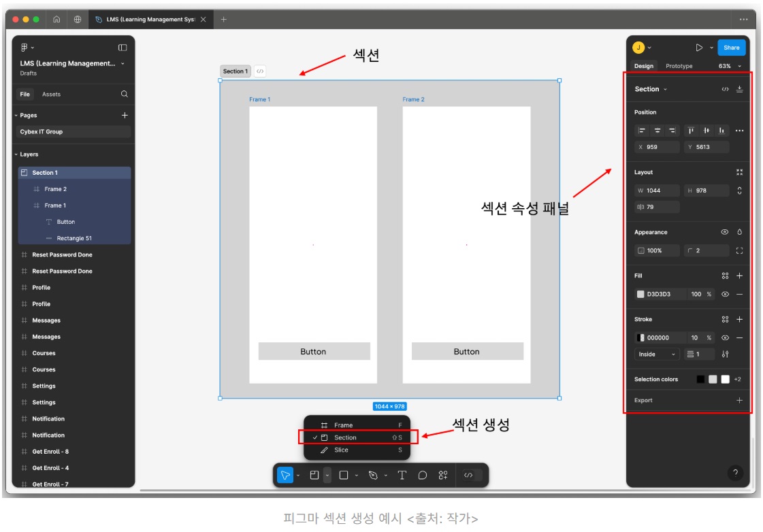Click the Present play icon
Screen dimensions: 763x532
699,48
